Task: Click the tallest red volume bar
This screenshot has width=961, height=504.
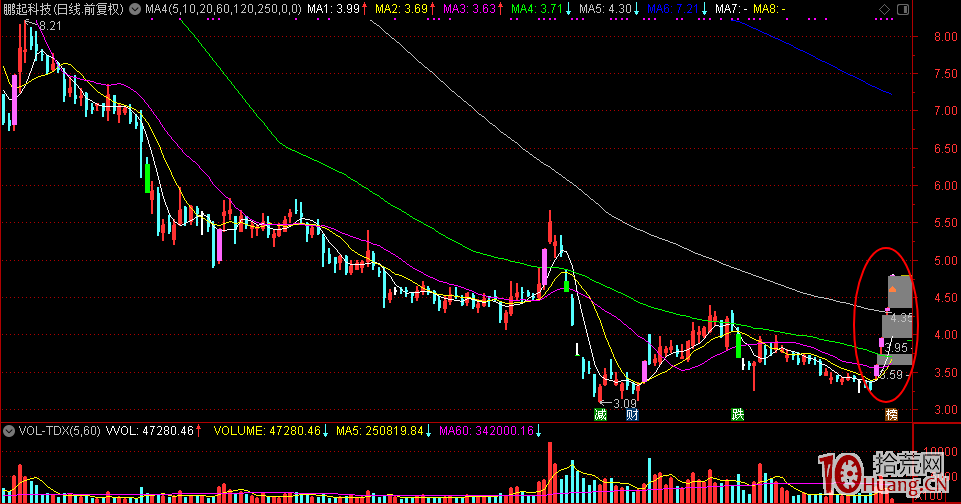Action: (550, 472)
